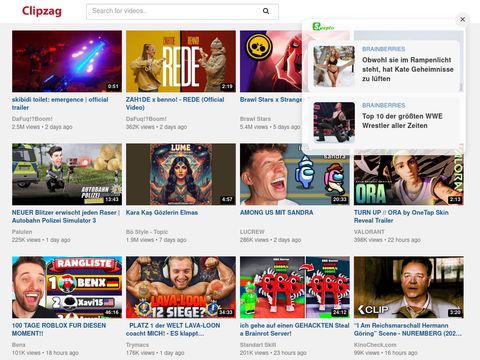Click the green ad network logo in popup
480x360 pixels.
[x=323, y=27]
